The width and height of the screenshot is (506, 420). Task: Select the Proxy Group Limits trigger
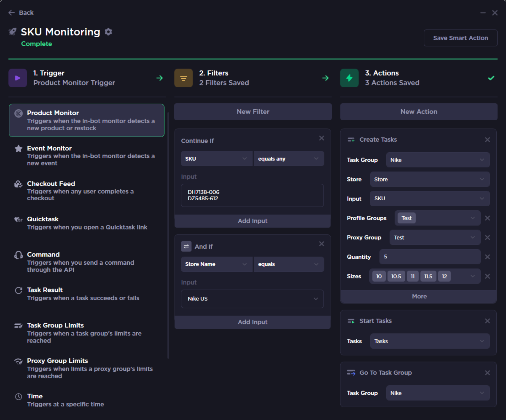coord(87,368)
